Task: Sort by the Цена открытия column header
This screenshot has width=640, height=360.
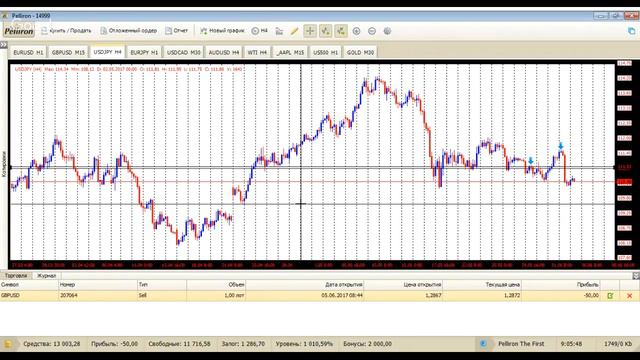Action: click(403, 284)
